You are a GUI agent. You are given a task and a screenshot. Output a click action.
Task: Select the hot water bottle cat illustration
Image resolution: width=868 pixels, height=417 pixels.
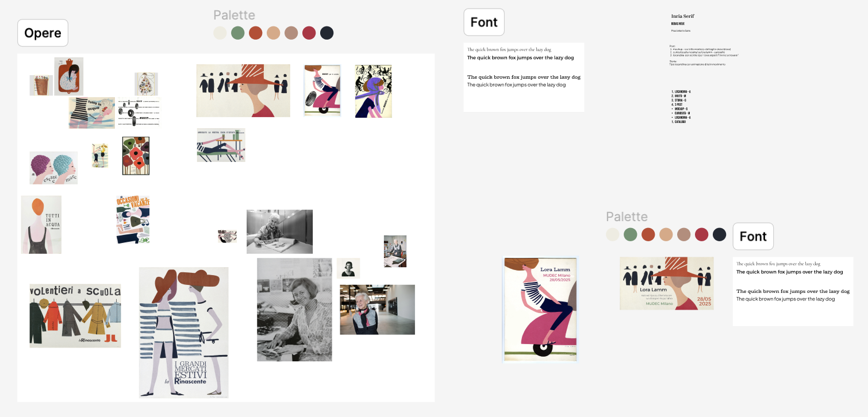coord(69,76)
